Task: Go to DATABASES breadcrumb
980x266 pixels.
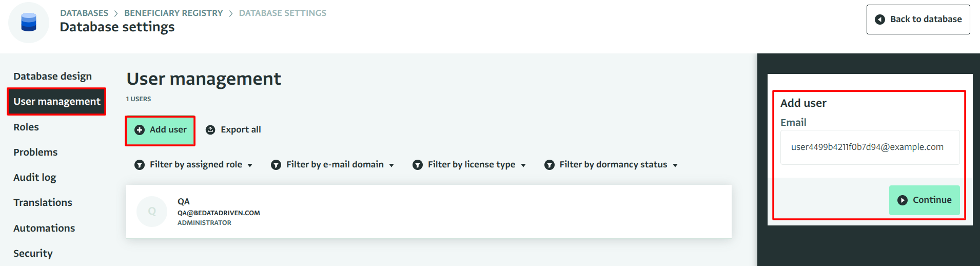Action: [x=84, y=13]
